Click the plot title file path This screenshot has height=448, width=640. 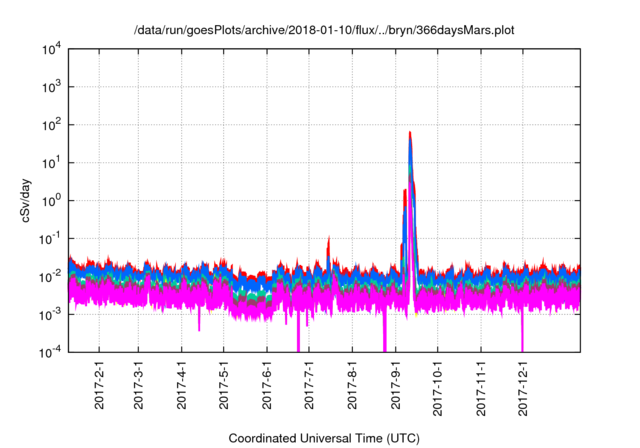(x=324, y=30)
